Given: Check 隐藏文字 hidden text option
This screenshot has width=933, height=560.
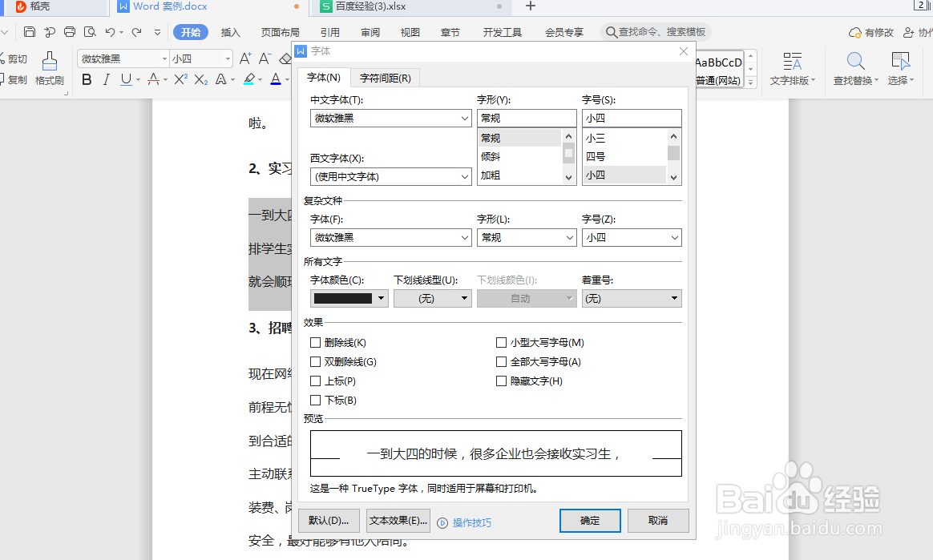Looking at the screenshot, I should pos(501,381).
